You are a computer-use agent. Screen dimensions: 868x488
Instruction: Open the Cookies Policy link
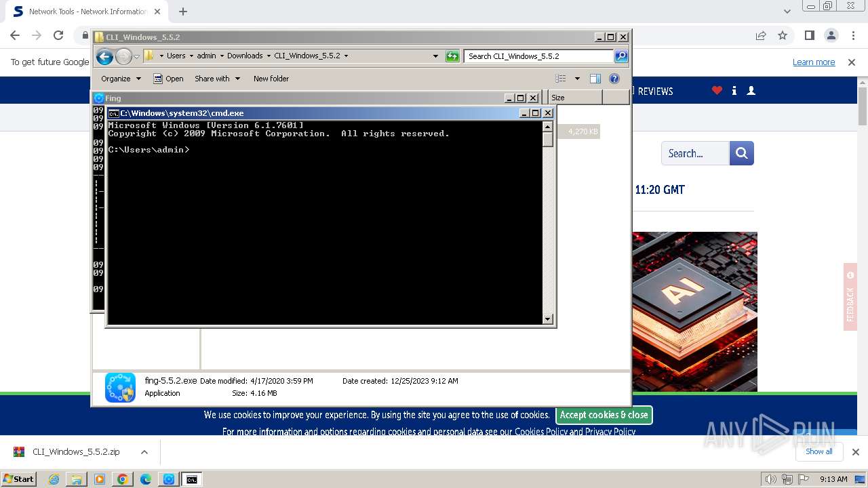[541, 432]
